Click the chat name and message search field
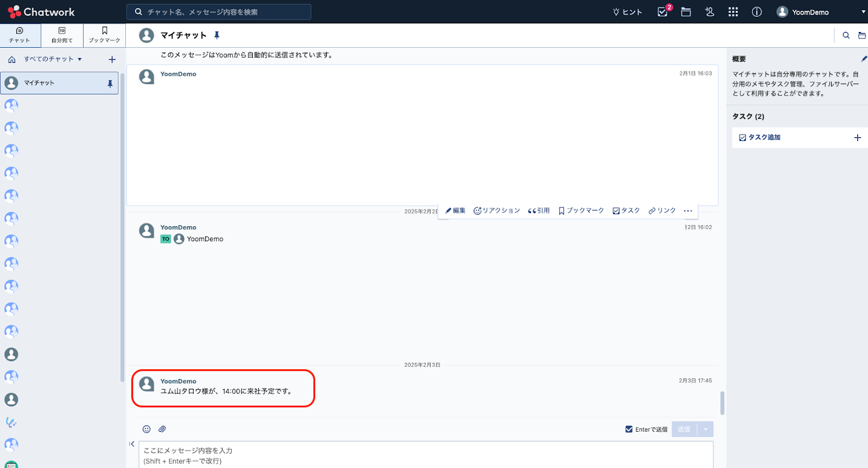The image size is (868, 468). click(219, 12)
